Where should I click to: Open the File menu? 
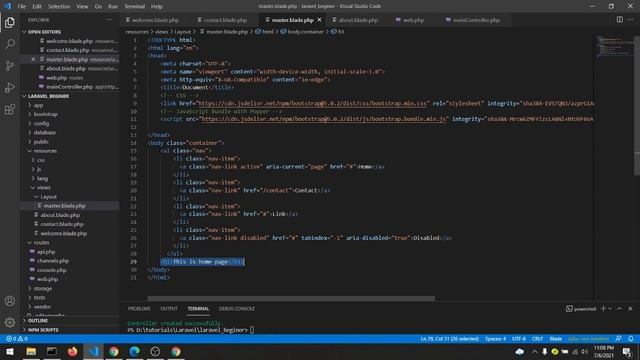(22, 6)
